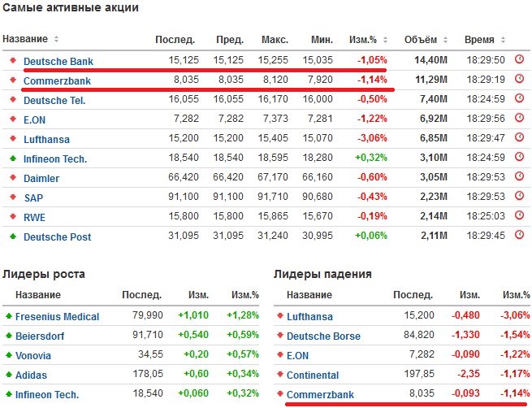Viewport: 532px width, 408px height.
Task: Open the Deutsche Tel. stock link
Action: click(54, 100)
